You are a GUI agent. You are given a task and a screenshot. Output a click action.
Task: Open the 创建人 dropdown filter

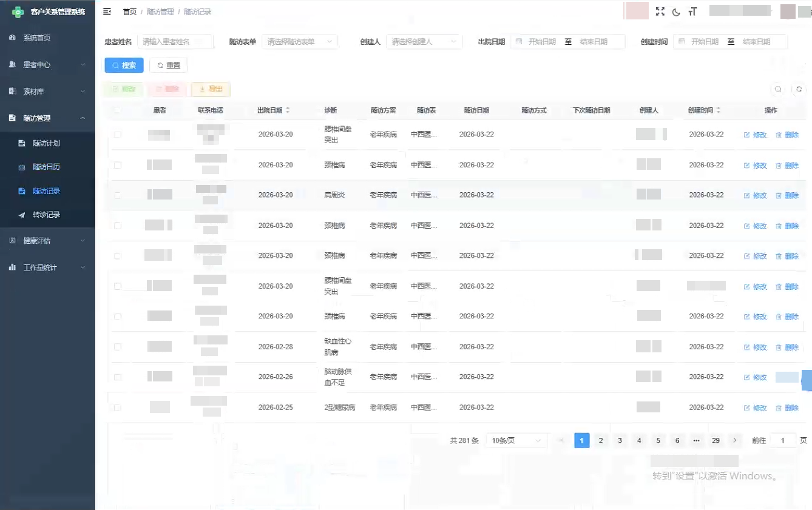(424, 42)
